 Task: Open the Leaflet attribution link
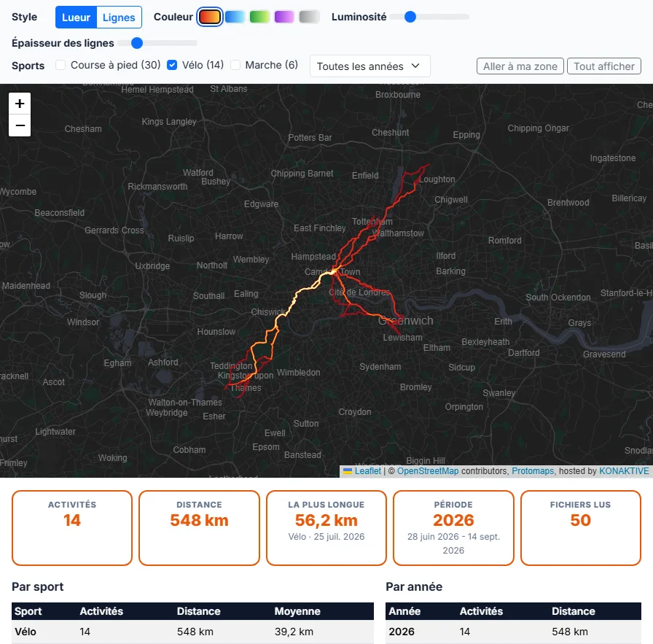pyautogui.click(x=368, y=471)
